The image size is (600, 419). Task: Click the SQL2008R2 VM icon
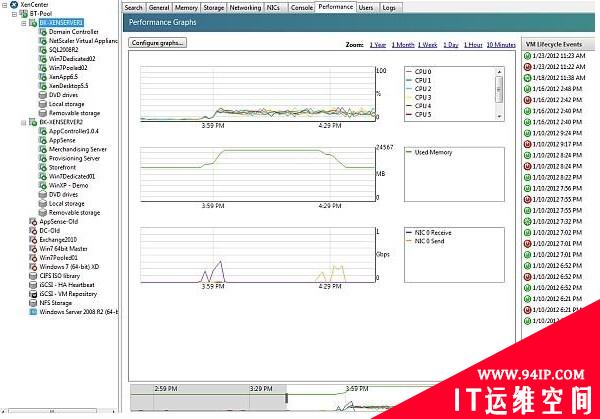tap(43, 50)
